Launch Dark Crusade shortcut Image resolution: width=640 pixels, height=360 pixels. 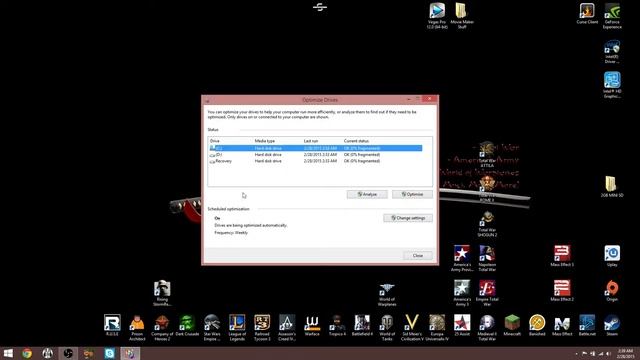pos(187,325)
